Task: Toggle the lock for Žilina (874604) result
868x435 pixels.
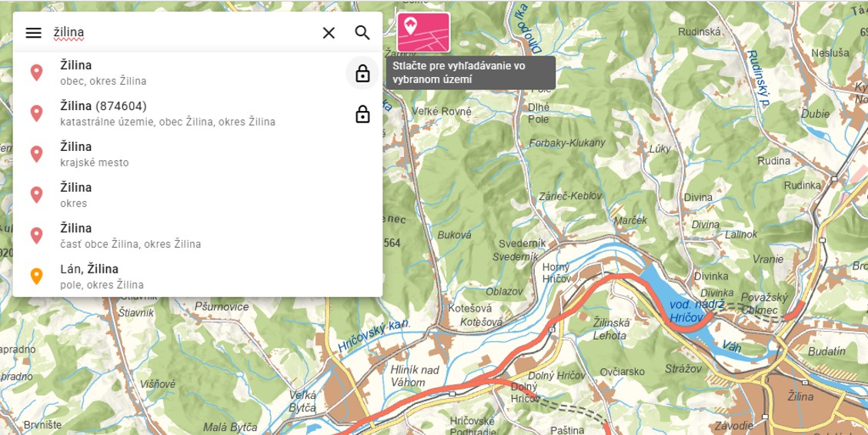Action: tap(362, 115)
